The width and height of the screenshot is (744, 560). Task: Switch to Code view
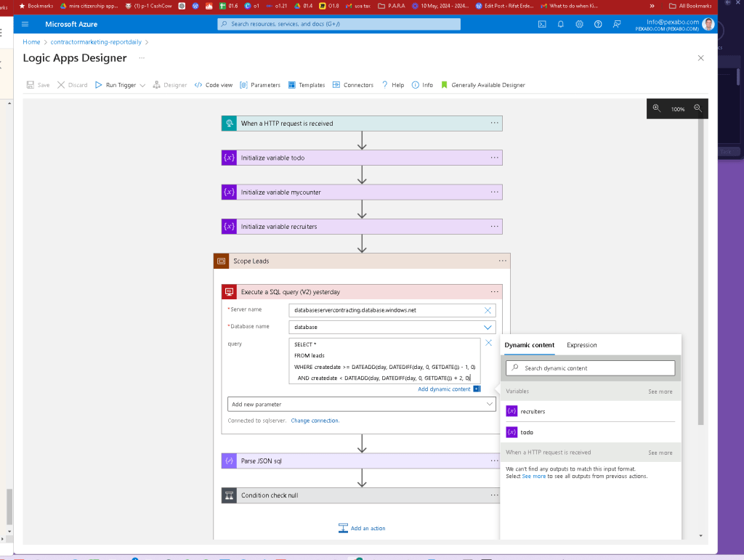[214, 85]
